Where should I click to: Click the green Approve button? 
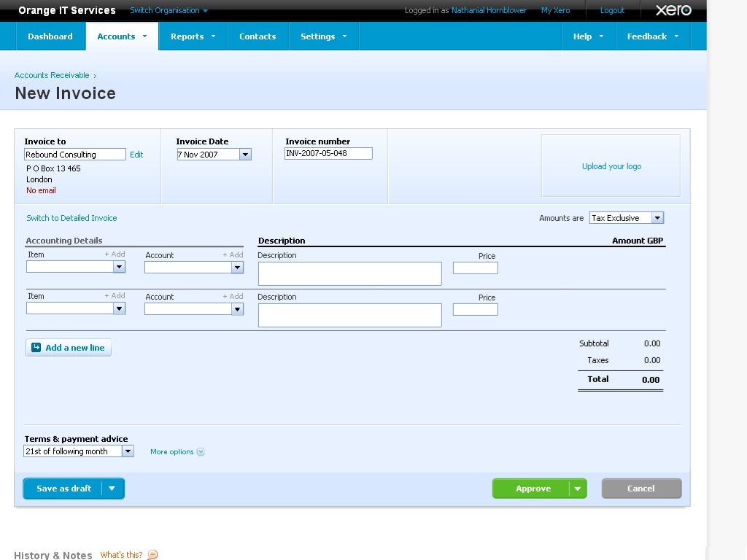(533, 489)
